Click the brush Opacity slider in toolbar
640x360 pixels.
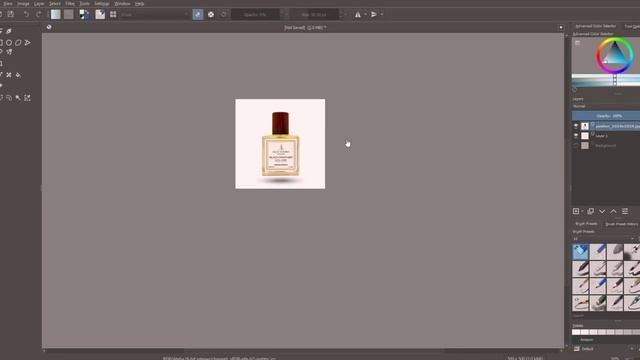click(256, 14)
